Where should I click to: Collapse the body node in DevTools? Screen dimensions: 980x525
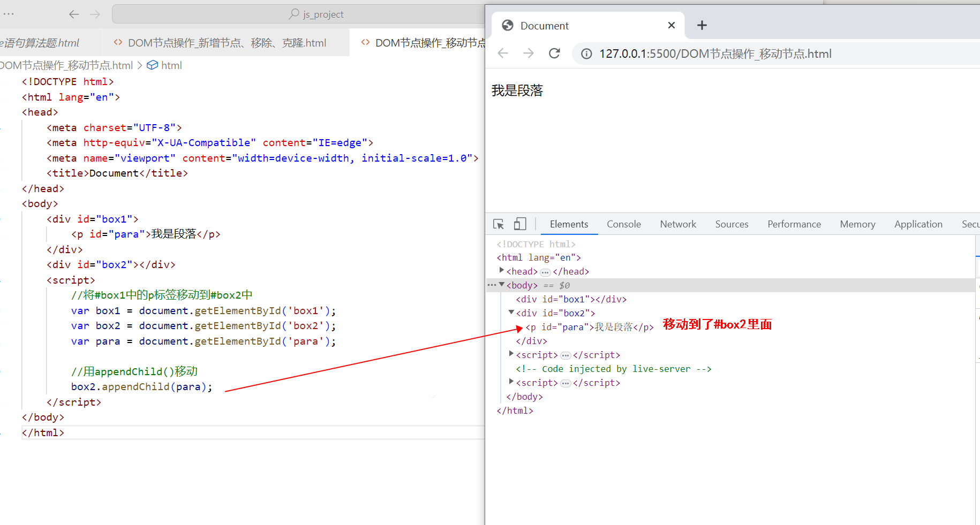(x=502, y=285)
